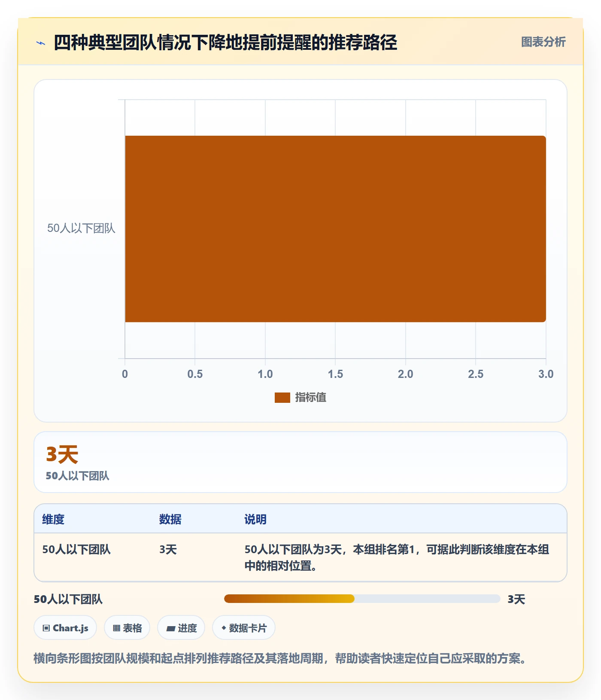This screenshot has width=601, height=700.
Task: Click the orange bar for 50人以下团队
Action: [x=335, y=229]
